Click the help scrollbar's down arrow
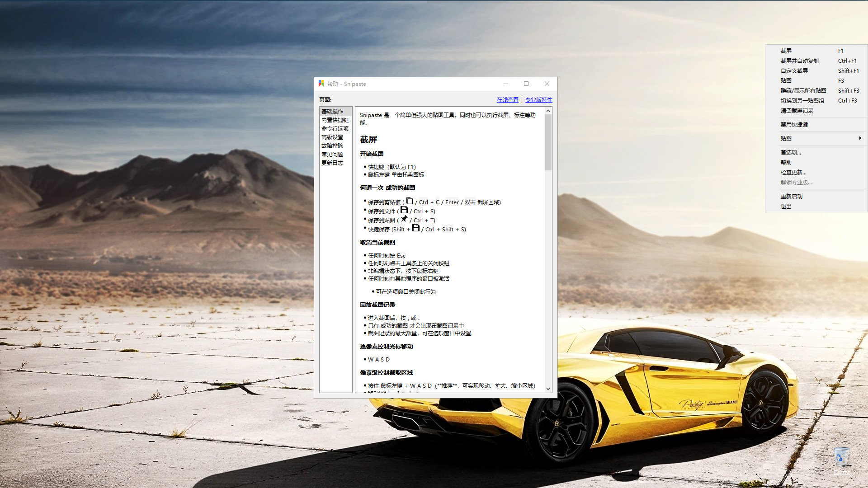 (x=548, y=389)
